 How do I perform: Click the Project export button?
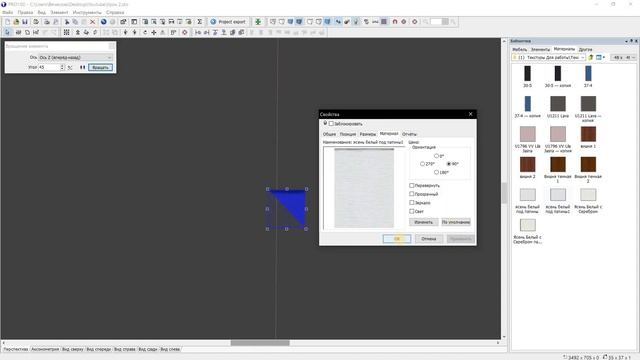click(x=228, y=22)
